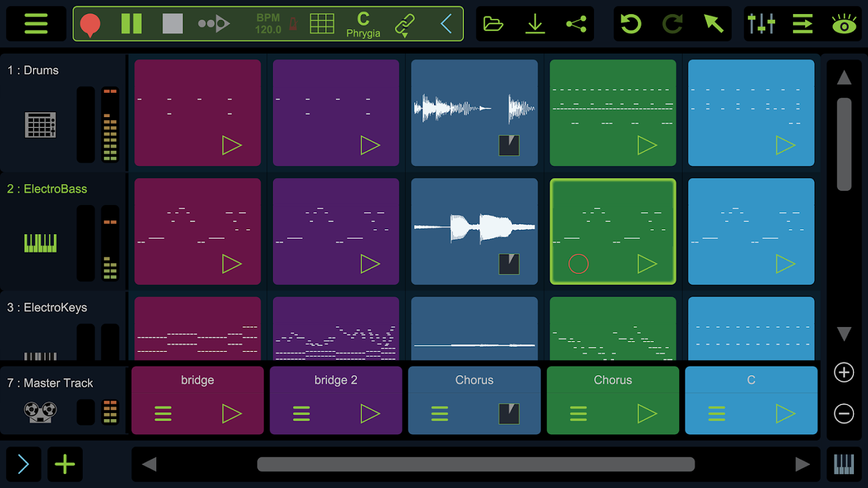This screenshot has width=868, height=488.
Task: Play the bridge scene
Action: coord(231,414)
